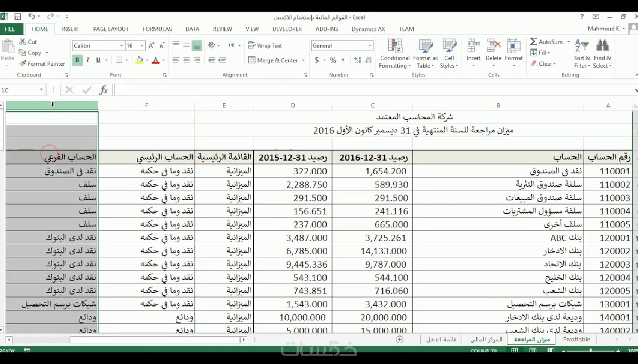Open the FORMULAS ribbon tab
This screenshot has height=364, width=638.
click(157, 29)
